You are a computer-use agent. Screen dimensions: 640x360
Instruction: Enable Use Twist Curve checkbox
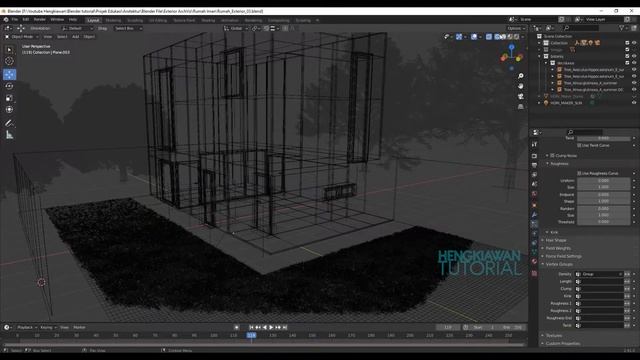coord(579,145)
